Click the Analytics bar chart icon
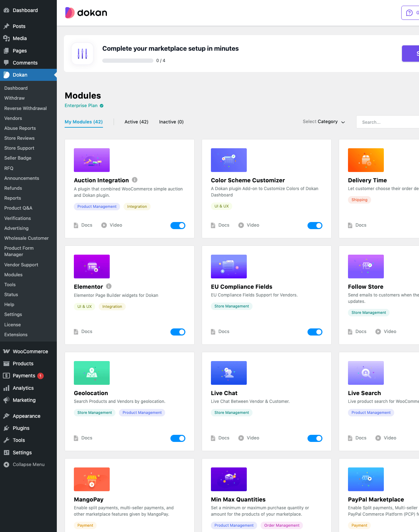 click(6, 388)
